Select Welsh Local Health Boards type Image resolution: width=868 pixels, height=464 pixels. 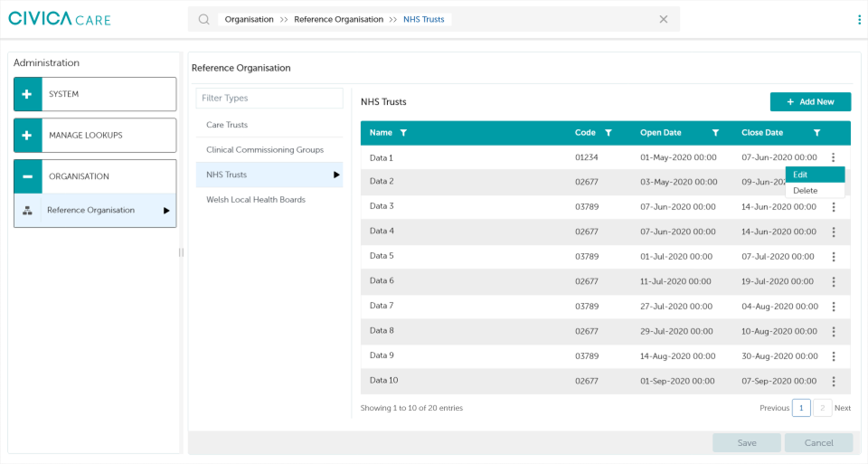point(269,200)
